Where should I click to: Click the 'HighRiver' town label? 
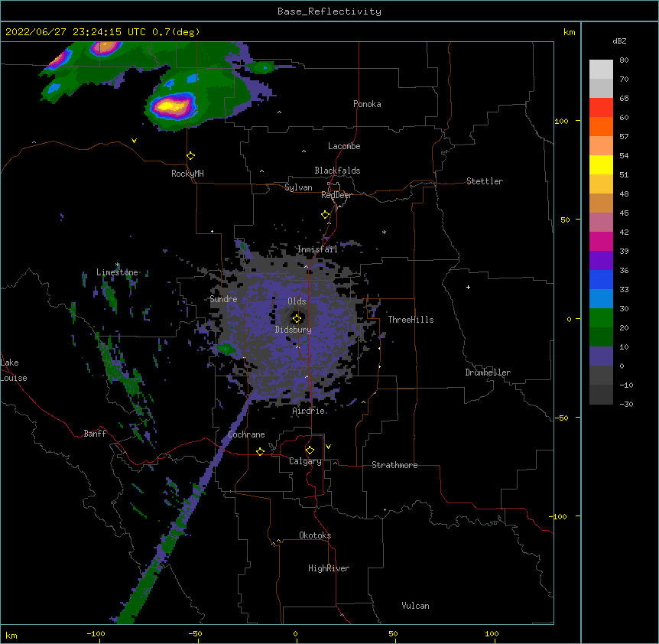click(x=329, y=568)
